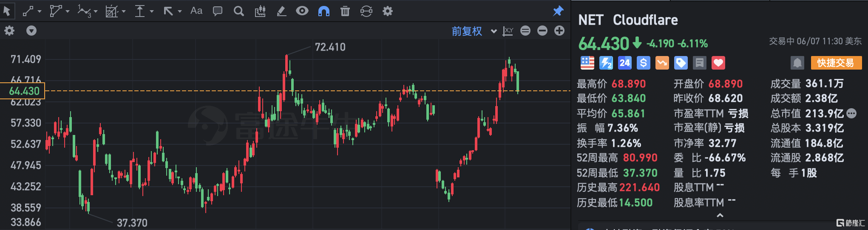This screenshot has width=868, height=230.
Task: Choose the text annotation 'Aa' tool
Action: pyautogui.click(x=196, y=11)
